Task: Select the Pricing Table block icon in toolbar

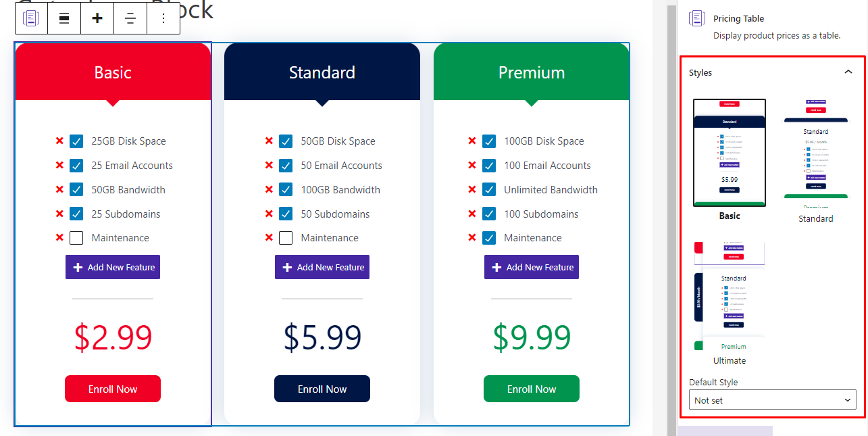Action: (30, 18)
